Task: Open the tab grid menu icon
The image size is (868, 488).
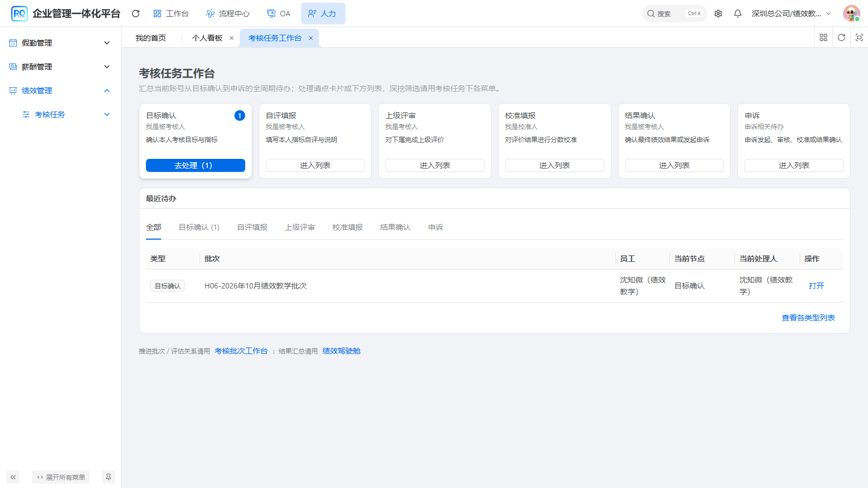Action: coord(824,37)
